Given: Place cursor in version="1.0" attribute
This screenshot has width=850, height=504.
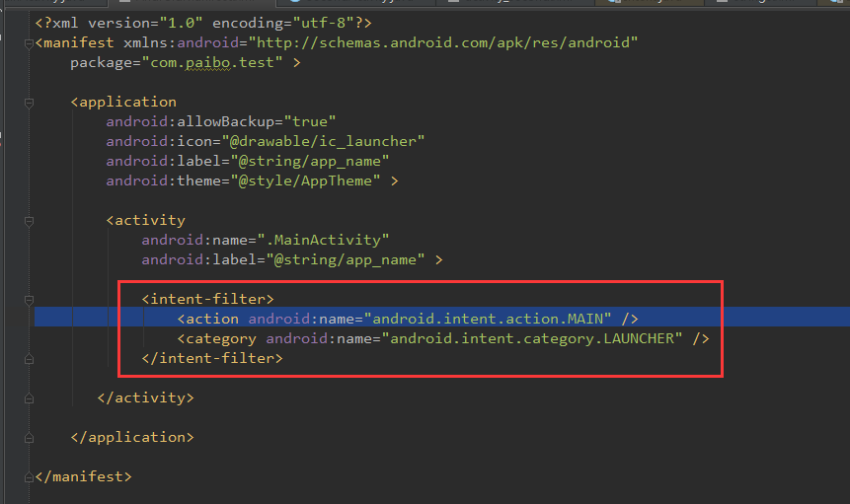Looking at the screenshot, I should (x=145, y=23).
